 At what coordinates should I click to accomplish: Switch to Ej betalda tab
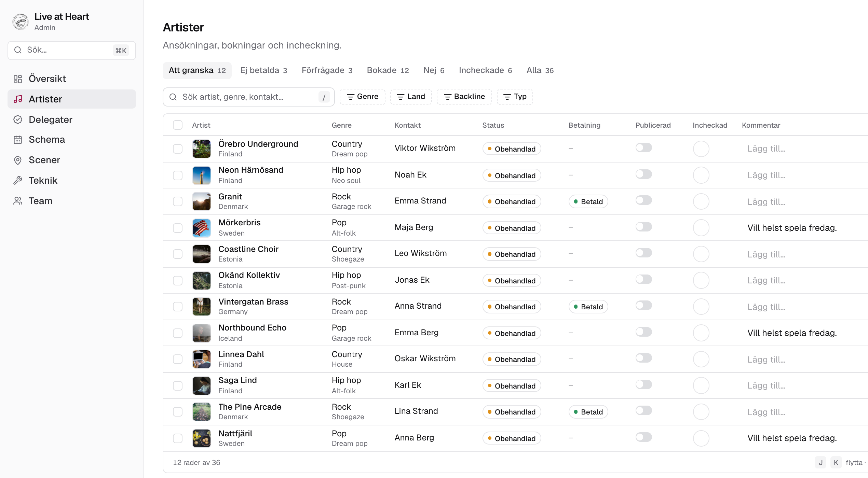pyautogui.click(x=264, y=71)
